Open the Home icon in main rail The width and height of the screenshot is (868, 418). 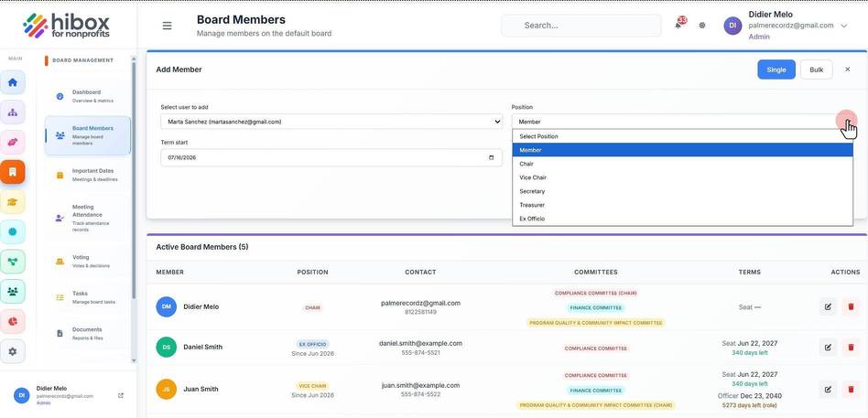tap(13, 82)
